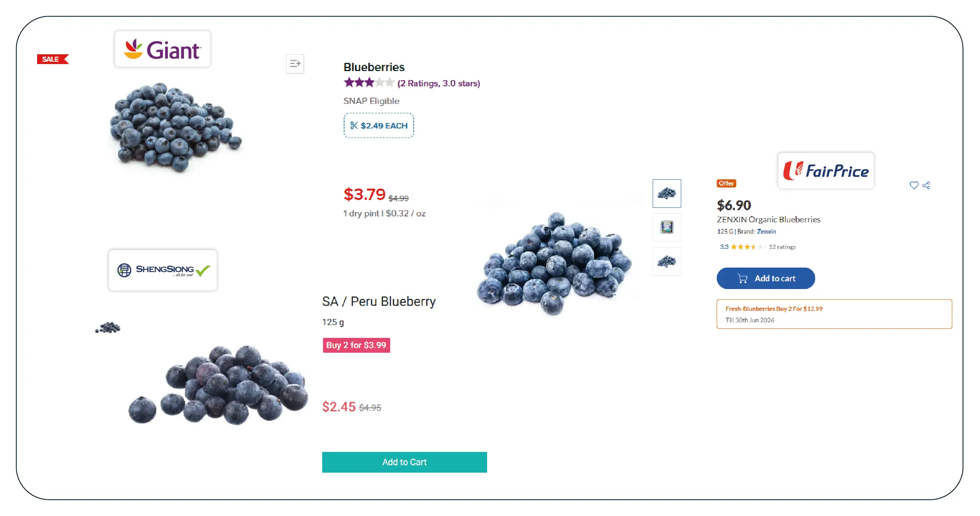Open the Zenxin brand link
The height and width of the screenshot is (516, 980).
pyautogui.click(x=766, y=231)
